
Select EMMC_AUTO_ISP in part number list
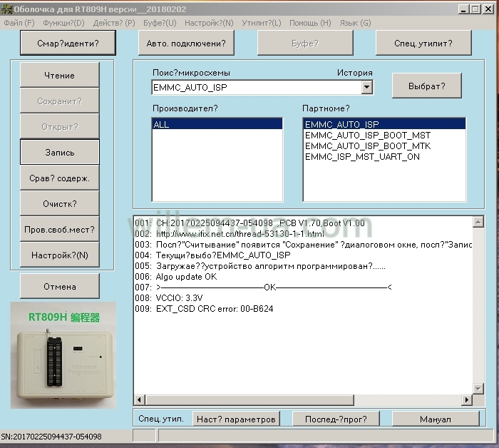tap(384, 124)
